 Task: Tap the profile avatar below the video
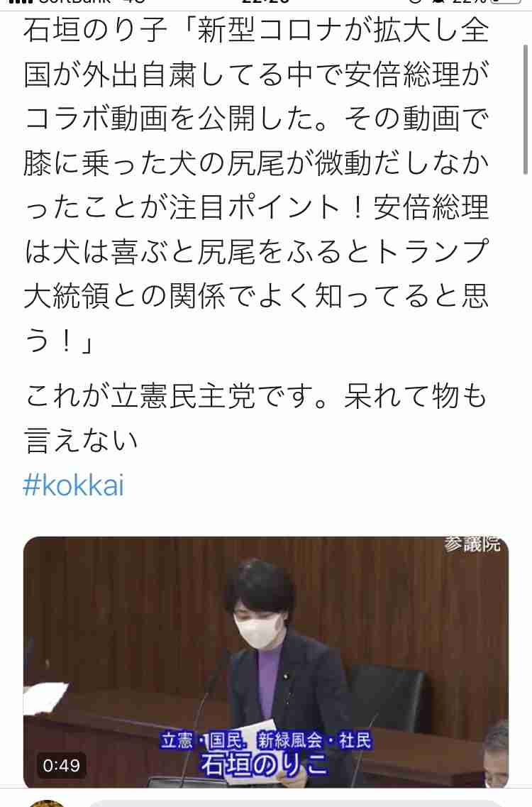[48, 803]
